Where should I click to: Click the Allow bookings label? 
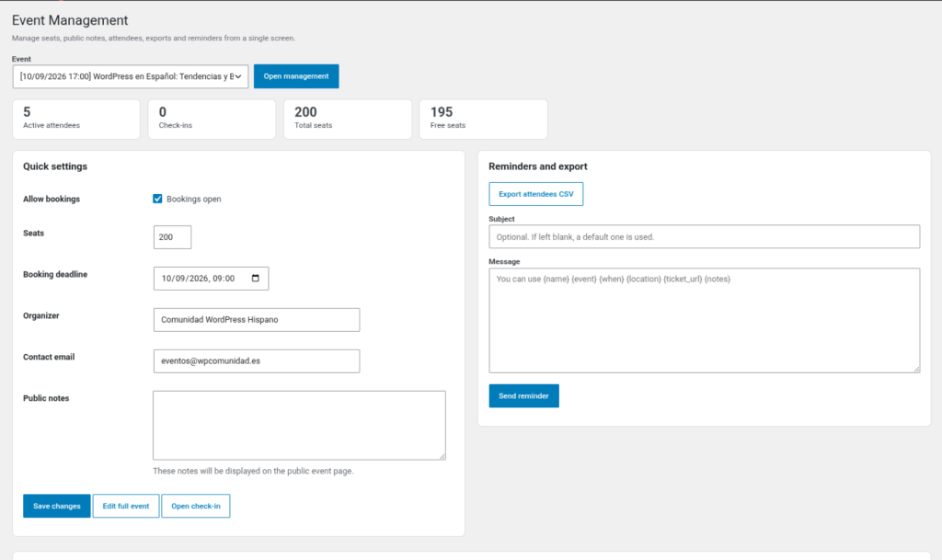[52, 199]
